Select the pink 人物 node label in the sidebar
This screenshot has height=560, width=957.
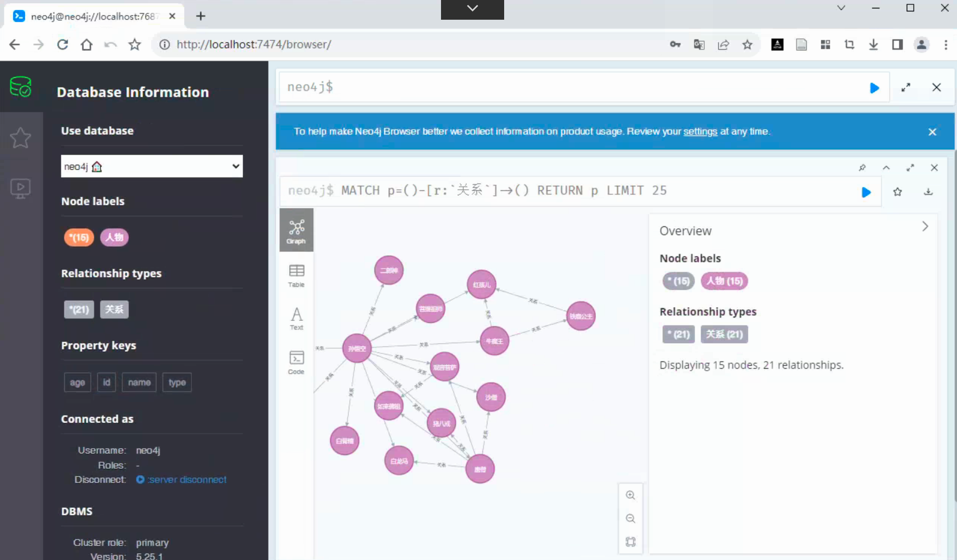[x=114, y=238]
